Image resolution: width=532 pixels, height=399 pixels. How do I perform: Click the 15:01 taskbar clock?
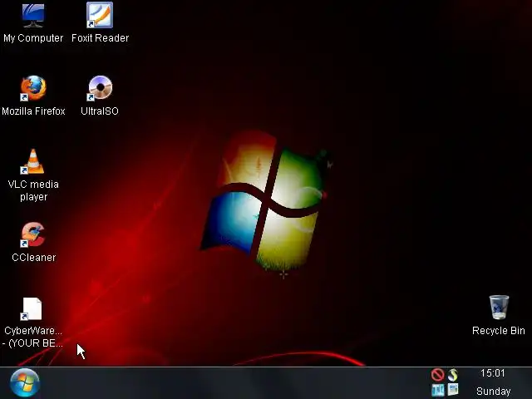[493, 373]
